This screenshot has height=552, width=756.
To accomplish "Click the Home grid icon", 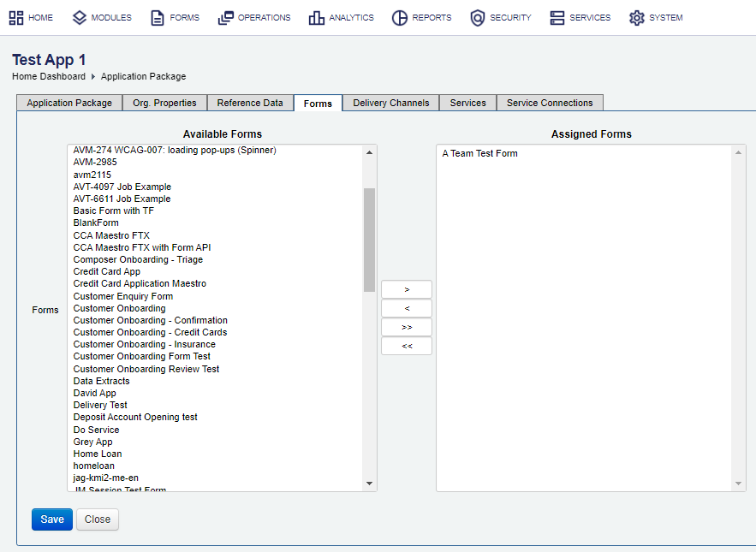I will (16, 18).
